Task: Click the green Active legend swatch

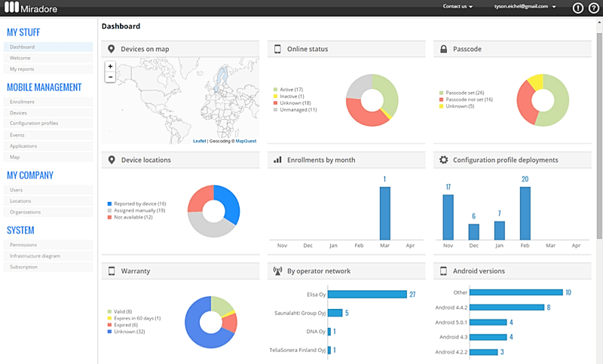Action: click(276, 90)
